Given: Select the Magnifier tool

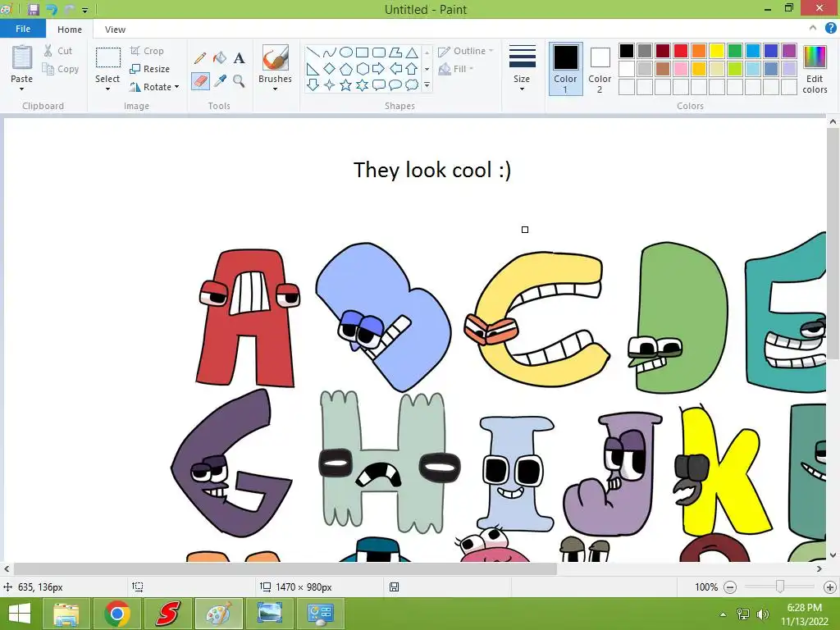Looking at the screenshot, I should (239, 81).
